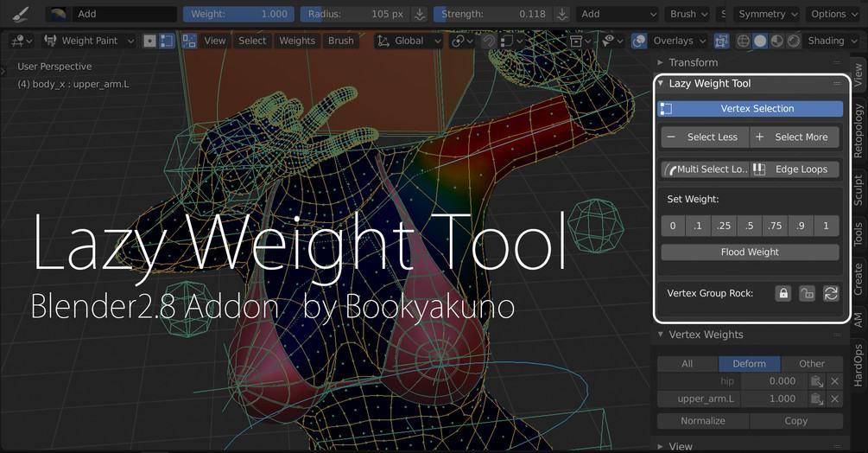Viewport: 868px width, 453px height.
Task: Toggle the snapping magnet icon
Action: tap(489, 41)
